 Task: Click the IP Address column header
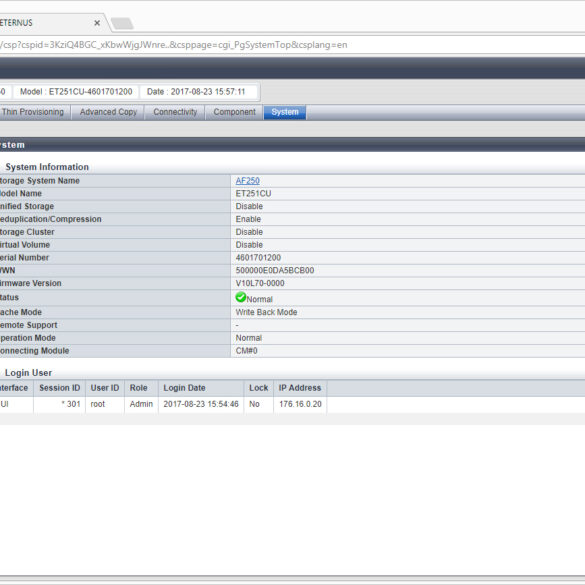(x=300, y=388)
